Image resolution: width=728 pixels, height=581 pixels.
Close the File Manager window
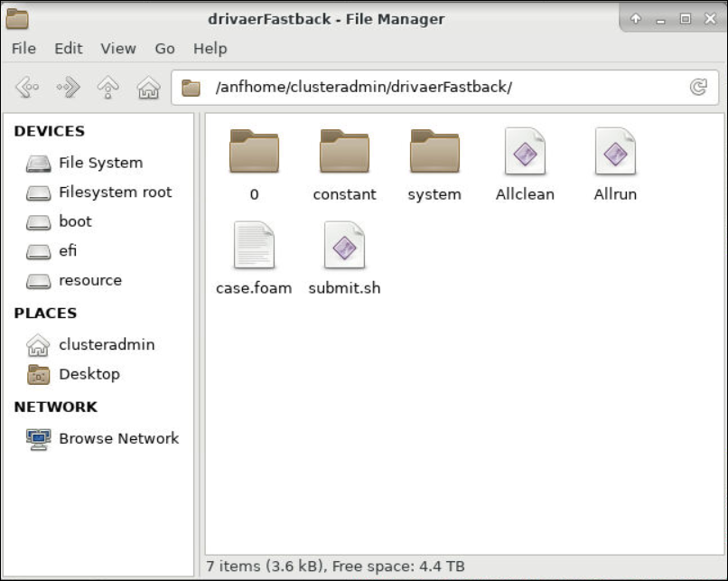710,19
